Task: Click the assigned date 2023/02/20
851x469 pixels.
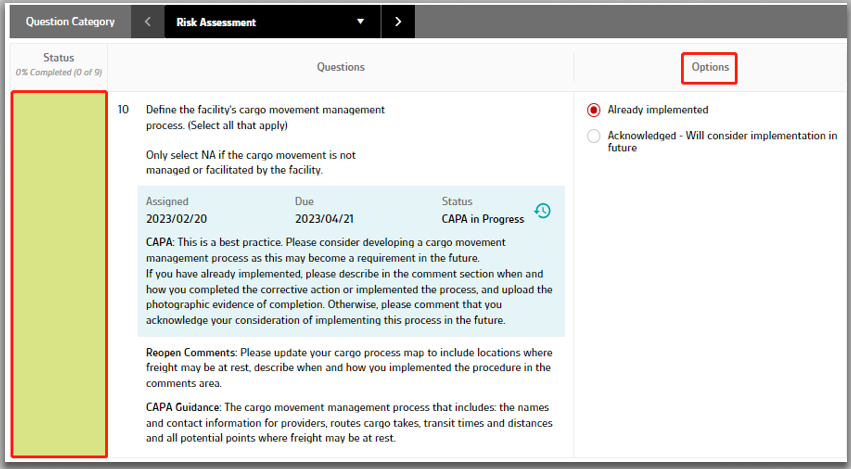Action: click(x=176, y=219)
